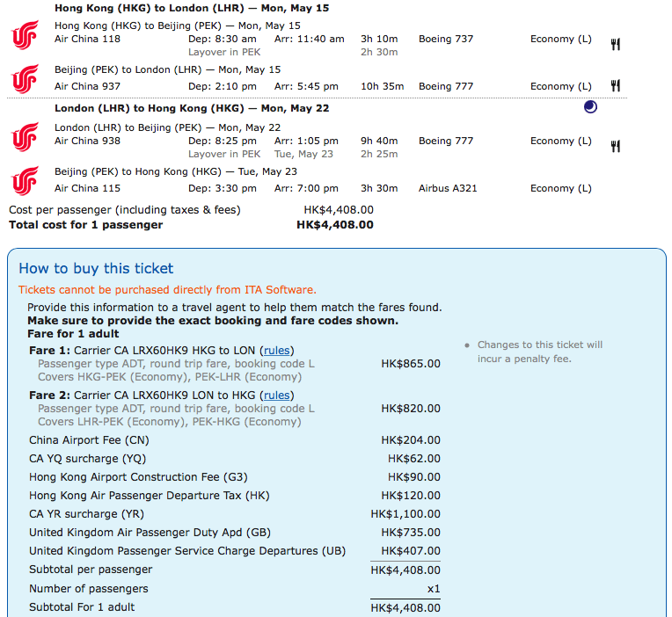The image size is (672, 617).
Task: Click 'Number of passengers' row
Action: click(235, 589)
